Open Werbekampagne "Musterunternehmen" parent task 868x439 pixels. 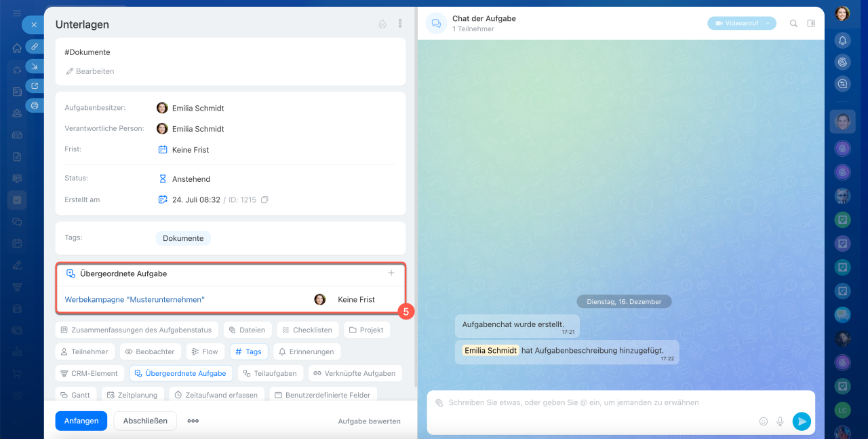pos(134,299)
